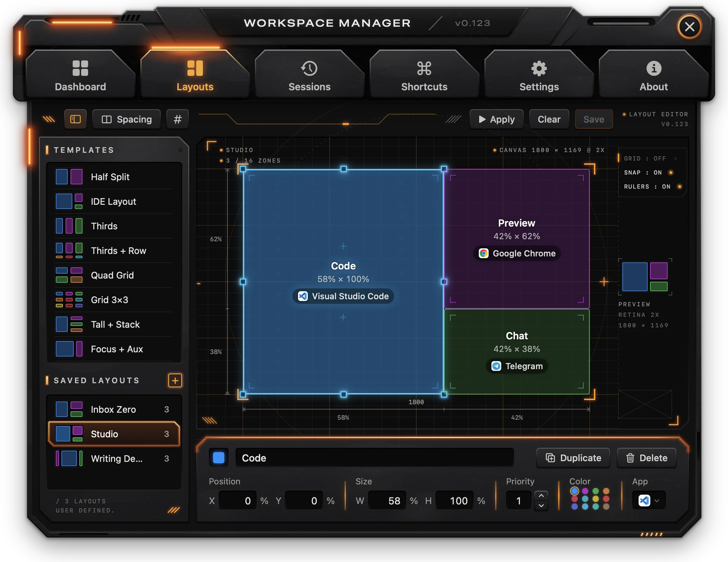Click the zone color indicator beside Code name
The image size is (728, 562).
point(219,458)
